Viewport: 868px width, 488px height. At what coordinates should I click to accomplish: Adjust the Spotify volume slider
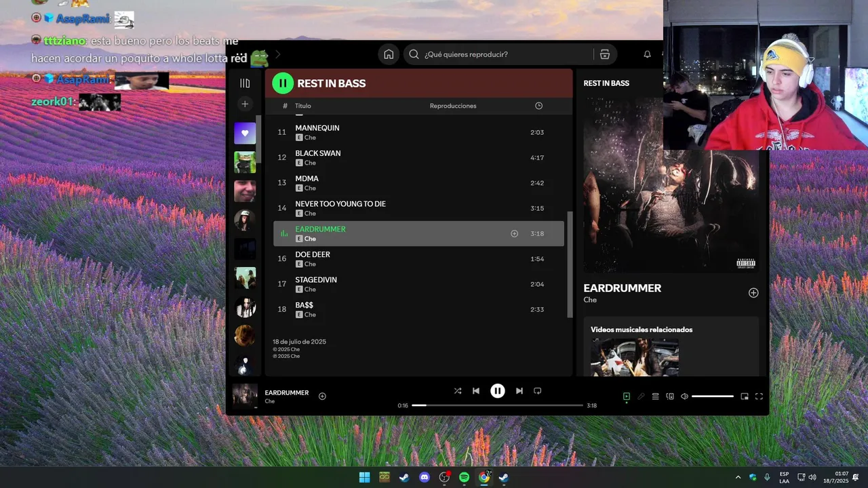[x=713, y=396]
